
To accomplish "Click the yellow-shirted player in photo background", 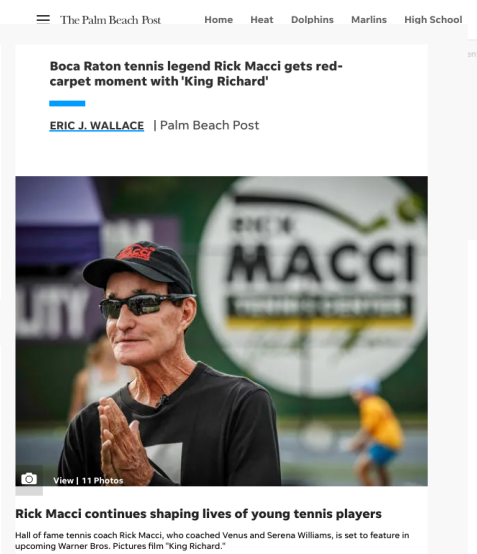I will (376, 431).
